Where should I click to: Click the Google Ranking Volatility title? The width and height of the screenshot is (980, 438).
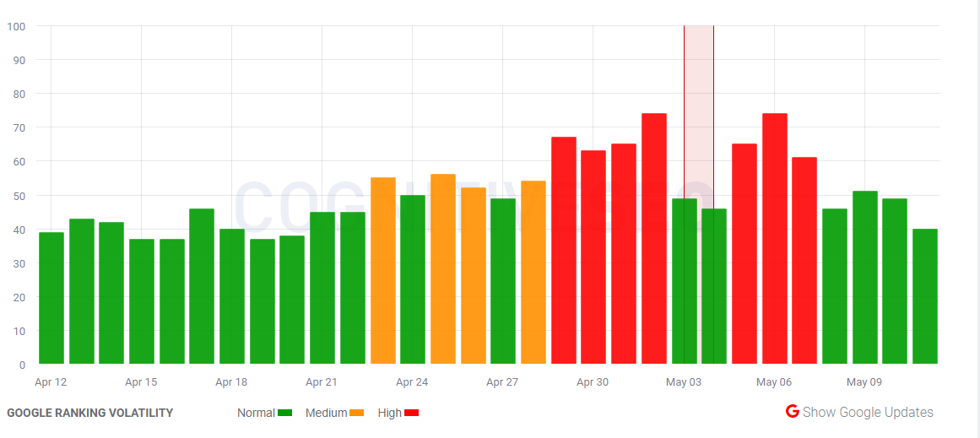(90, 413)
